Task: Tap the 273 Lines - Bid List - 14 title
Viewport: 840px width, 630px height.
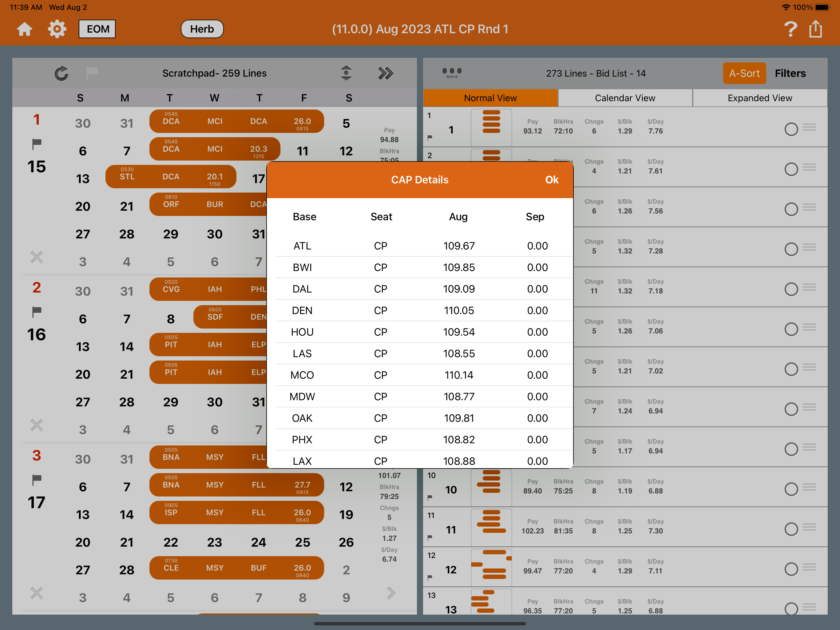Action: pos(596,73)
